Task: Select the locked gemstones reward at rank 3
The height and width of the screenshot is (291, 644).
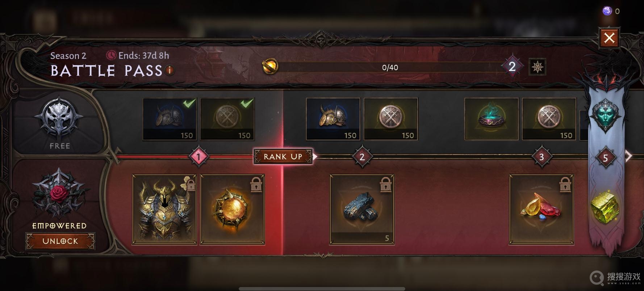Action: click(541, 210)
